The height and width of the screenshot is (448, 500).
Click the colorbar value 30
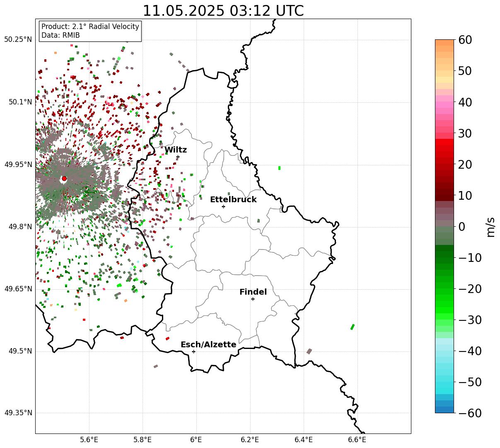pyautogui.click(x=466, y=133)
